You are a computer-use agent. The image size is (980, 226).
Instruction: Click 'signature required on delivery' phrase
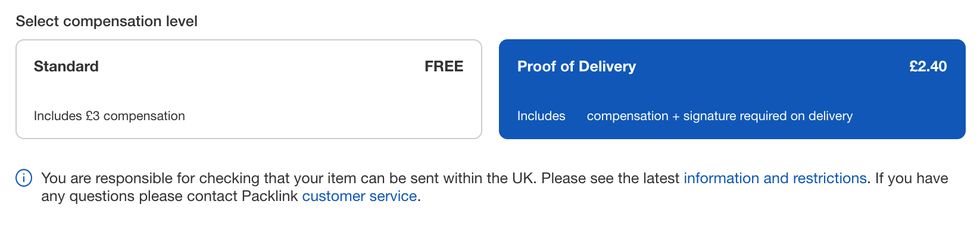tap(768, 116)
